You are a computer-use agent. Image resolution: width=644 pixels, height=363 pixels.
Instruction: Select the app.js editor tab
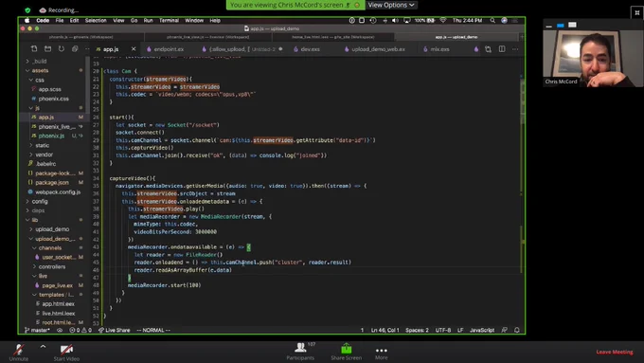point(111,49)
